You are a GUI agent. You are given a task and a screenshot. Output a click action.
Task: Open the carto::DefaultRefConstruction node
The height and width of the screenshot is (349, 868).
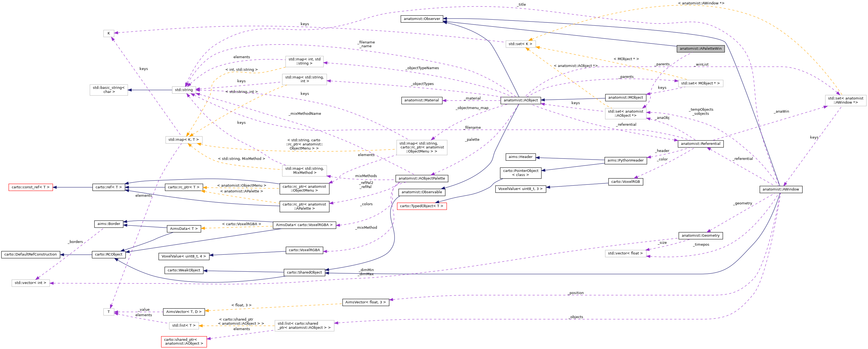coord(31,255)
